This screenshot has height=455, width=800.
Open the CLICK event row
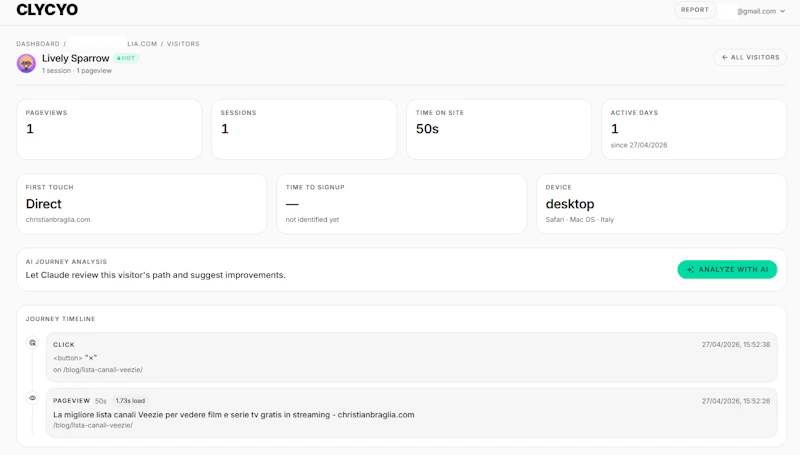point(412,357)
